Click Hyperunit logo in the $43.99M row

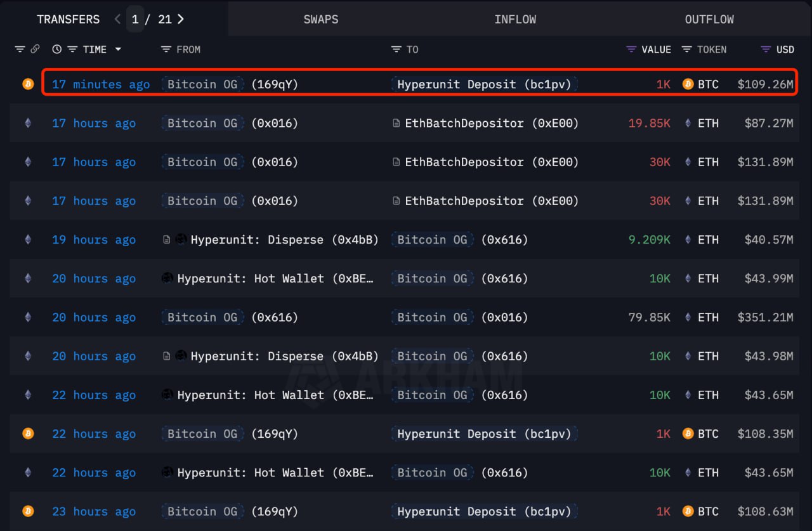click(x=167, y=279)
